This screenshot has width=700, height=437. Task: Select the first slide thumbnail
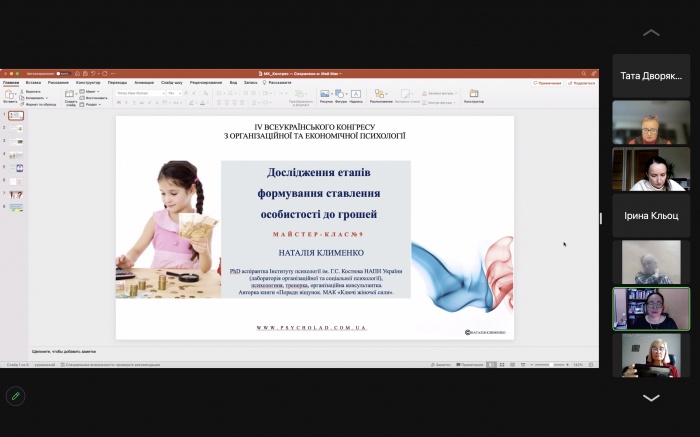16,116
